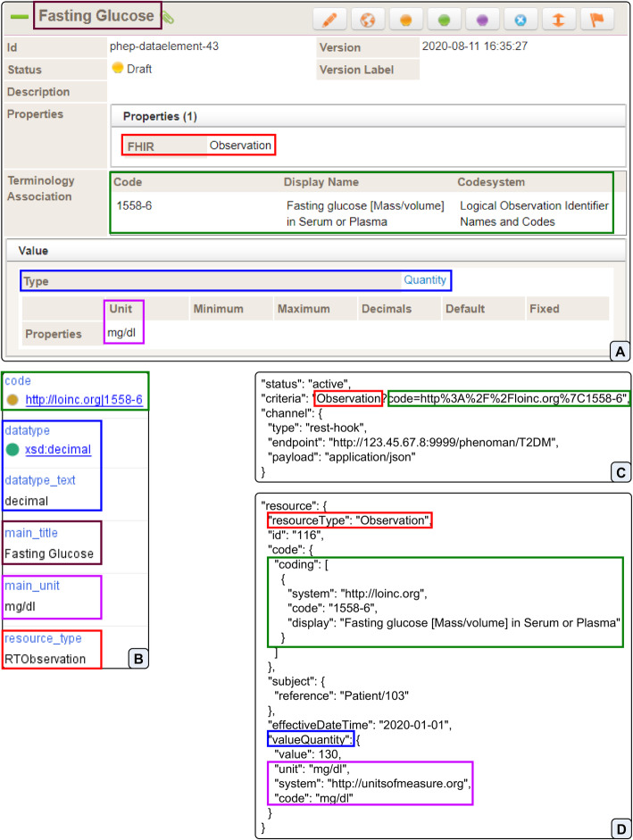Click the Unit column header

click(x=121, y=309)
